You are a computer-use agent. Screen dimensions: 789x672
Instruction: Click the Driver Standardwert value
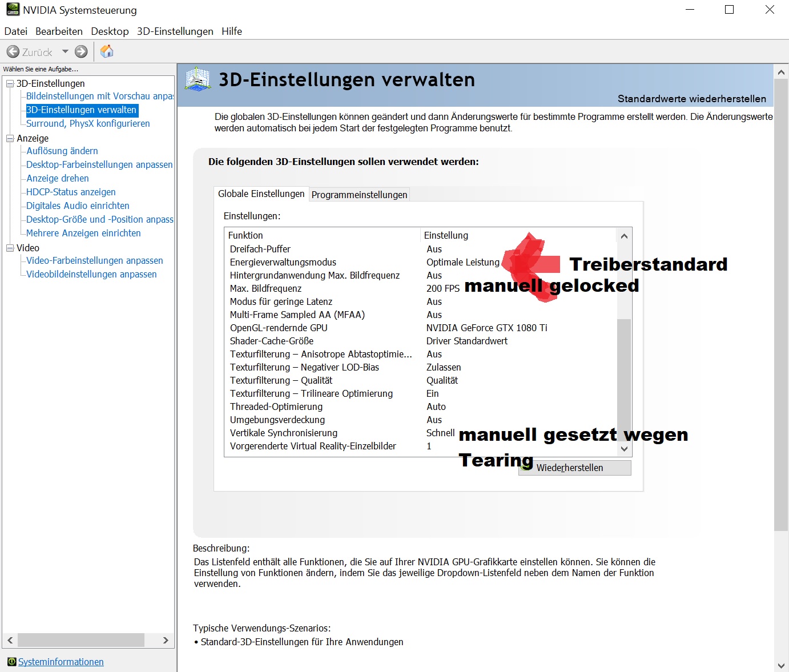(x=467, y=341)
